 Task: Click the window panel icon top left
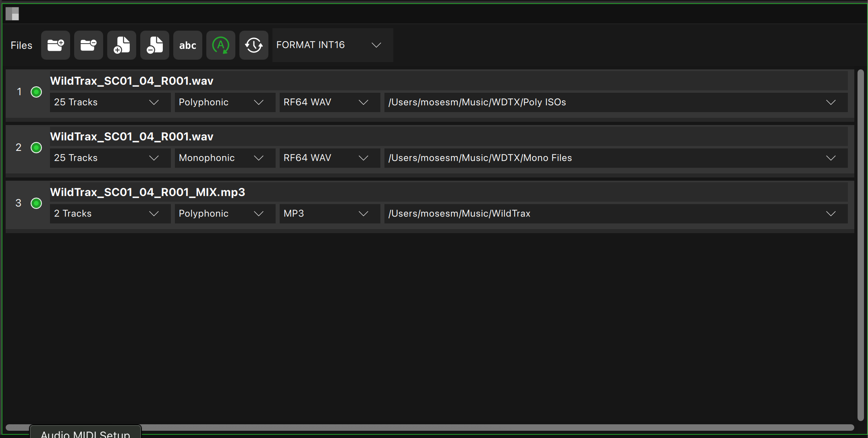(12, 13)
